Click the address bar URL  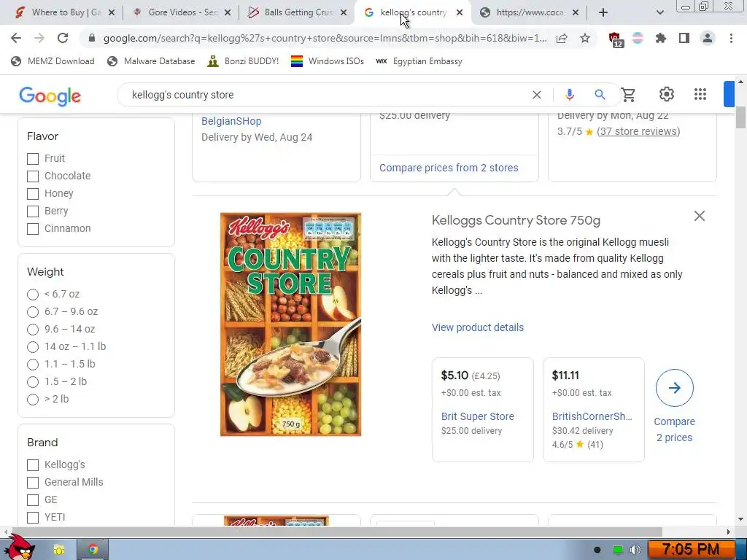coord(325,38)
